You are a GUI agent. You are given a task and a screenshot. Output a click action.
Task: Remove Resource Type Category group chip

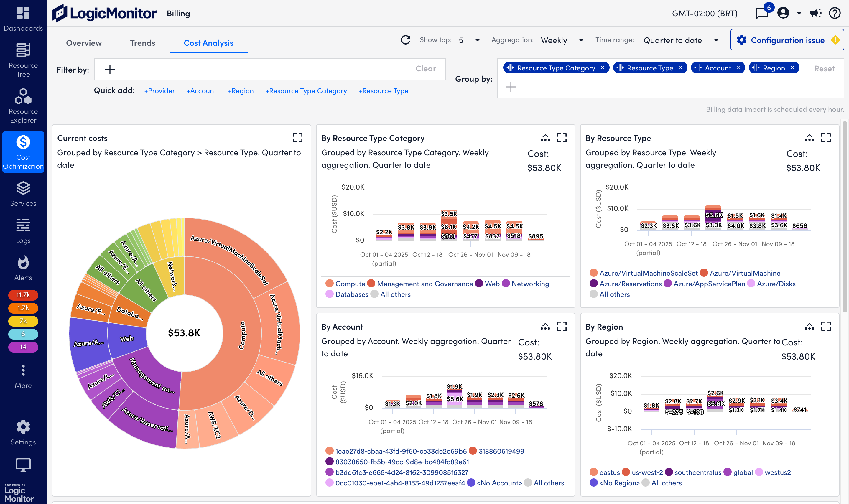coord(603,67)
